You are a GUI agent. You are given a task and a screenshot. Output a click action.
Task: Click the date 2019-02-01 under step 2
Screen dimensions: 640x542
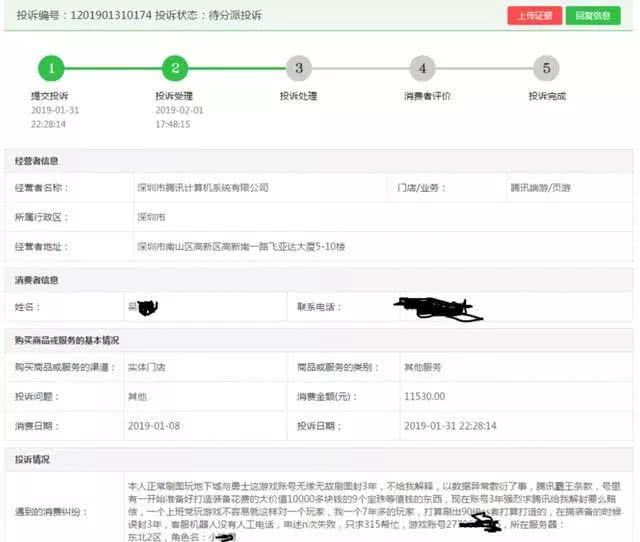click(x=179, y=110)
